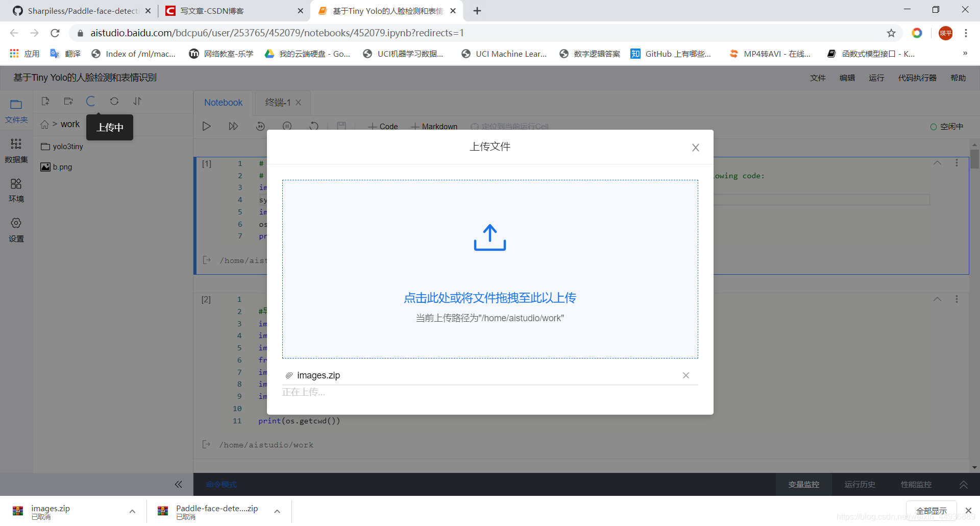
Task: Toggle output of cell [2]
Action: pyautogui.click(x=207, y=444)
